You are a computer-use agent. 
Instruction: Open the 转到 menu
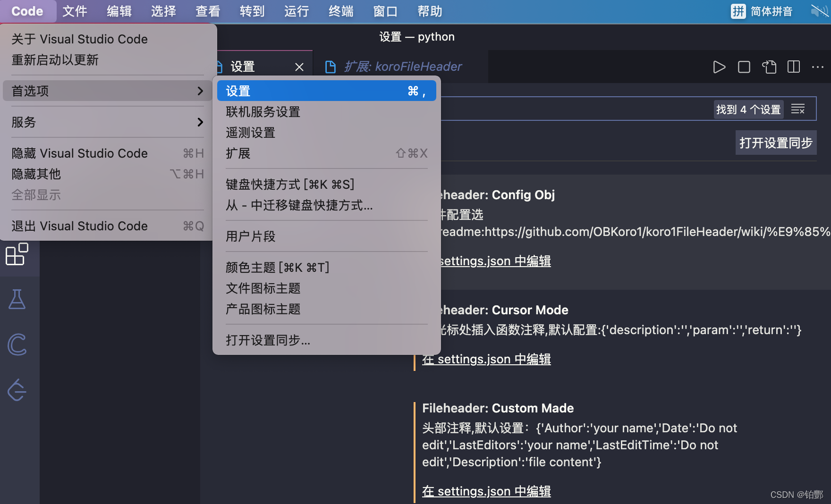[x=252, y=11]
